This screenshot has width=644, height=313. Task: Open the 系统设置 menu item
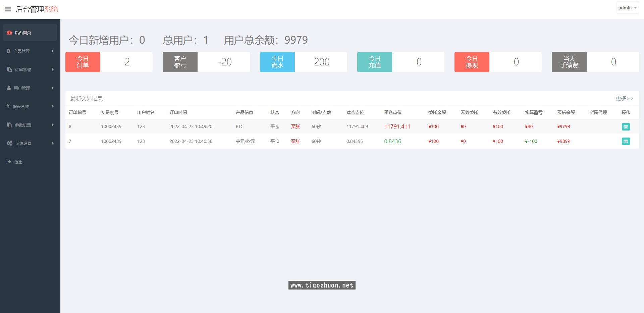click(30, 143)
